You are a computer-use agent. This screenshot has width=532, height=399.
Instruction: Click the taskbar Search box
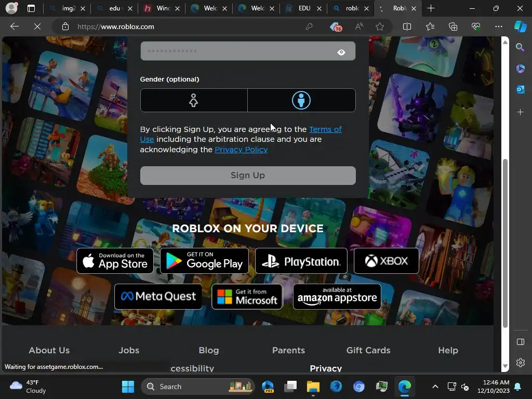tap(198, 387)
